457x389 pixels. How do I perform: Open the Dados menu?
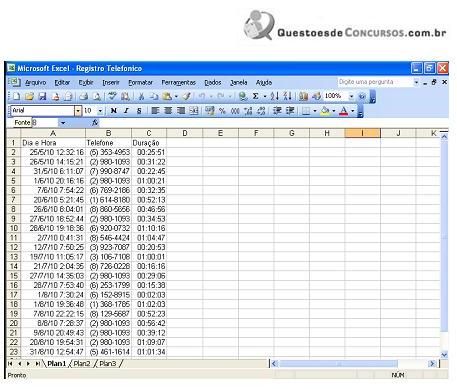point(213,82)
